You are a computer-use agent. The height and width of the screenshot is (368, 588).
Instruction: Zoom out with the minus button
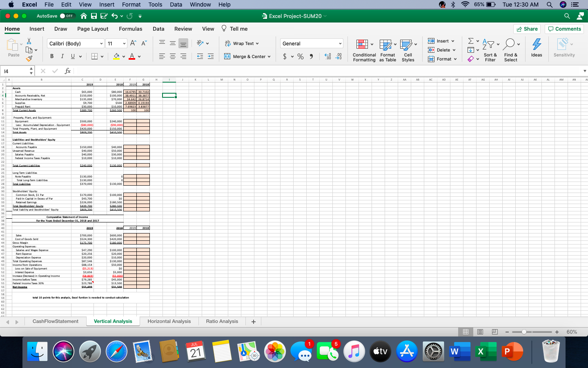click(507, 332)
